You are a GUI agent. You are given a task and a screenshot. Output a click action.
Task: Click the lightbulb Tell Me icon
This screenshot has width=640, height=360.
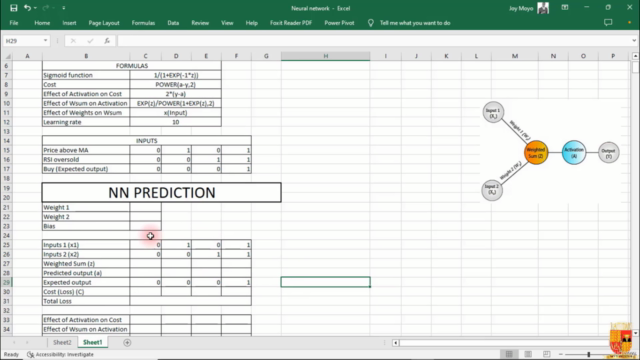371,23
